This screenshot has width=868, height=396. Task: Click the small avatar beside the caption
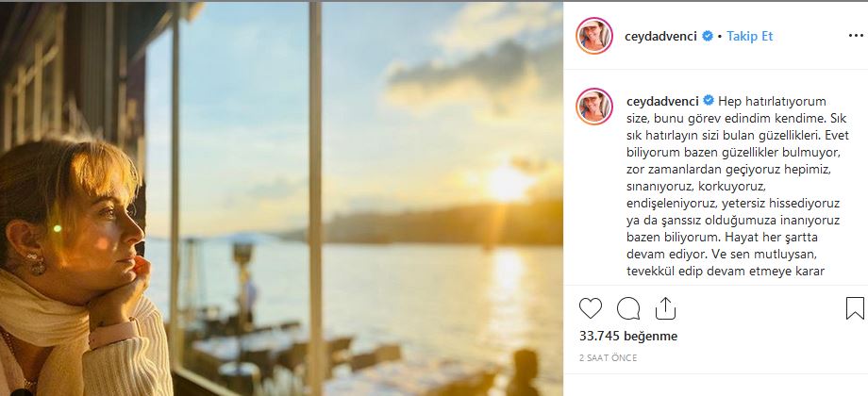coord(594,107)
